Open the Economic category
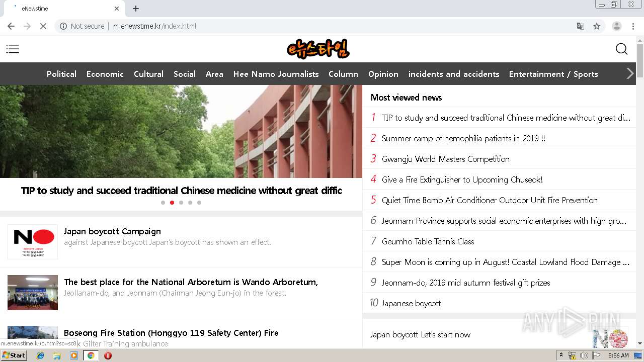This screenshot has height=362, width=644. pyautogui.click(x=105, y=74)
